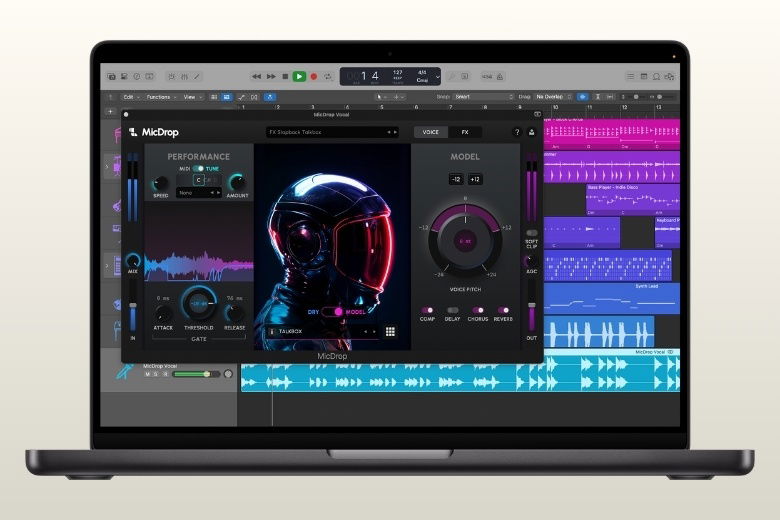Screen dimensions: 780x520
Task: Click the THRESHOLD knob
Action: (x=198, y=304)
